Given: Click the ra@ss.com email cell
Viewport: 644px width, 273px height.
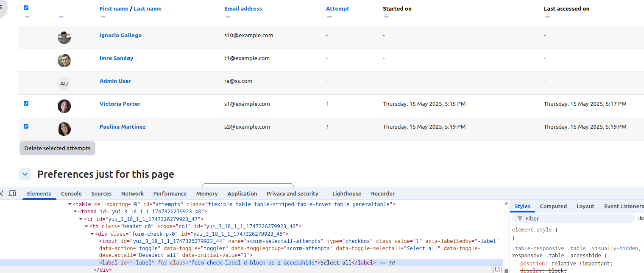Looking at the screenshot, I should coord(238,81).
